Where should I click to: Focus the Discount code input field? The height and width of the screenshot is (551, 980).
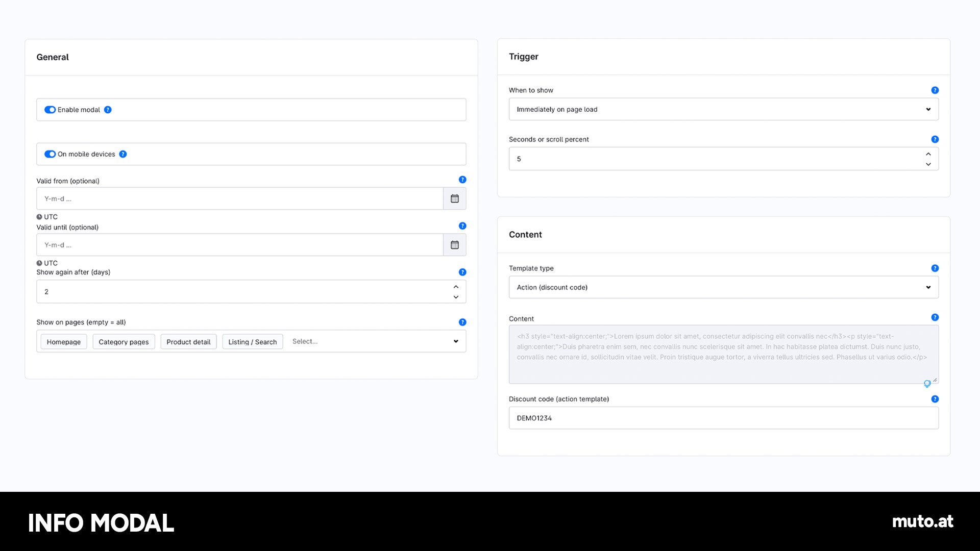pyautogui.click(x=723, y=418)
